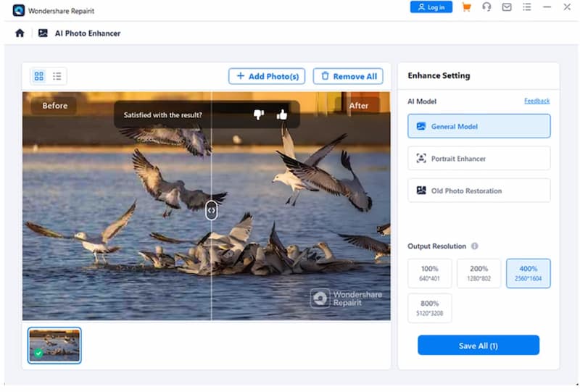Viewport: 580px width, 392px height.
Task: Switch to grid view layout
Action: click(x=39, y=76)
